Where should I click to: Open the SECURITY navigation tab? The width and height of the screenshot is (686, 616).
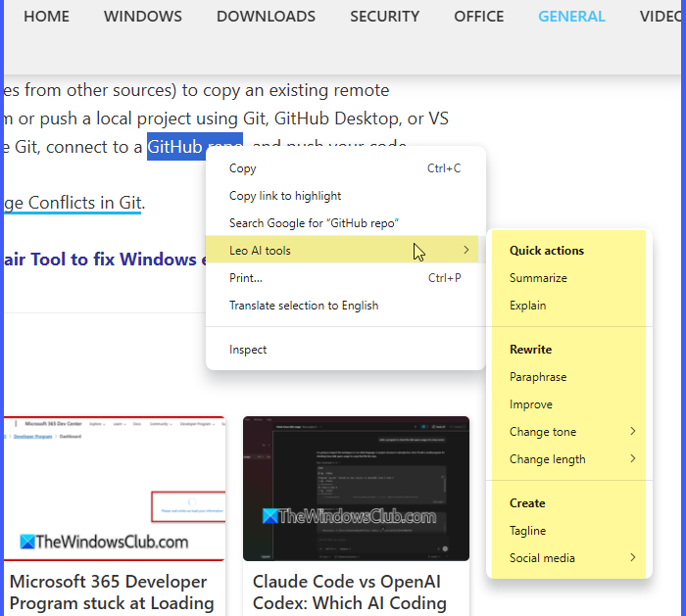point(384,17)
